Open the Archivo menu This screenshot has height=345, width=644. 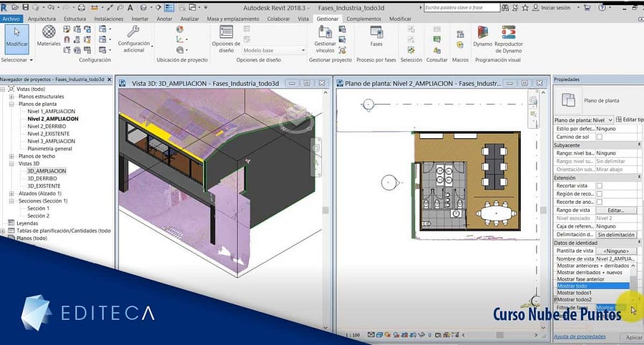tap(11, 19)
